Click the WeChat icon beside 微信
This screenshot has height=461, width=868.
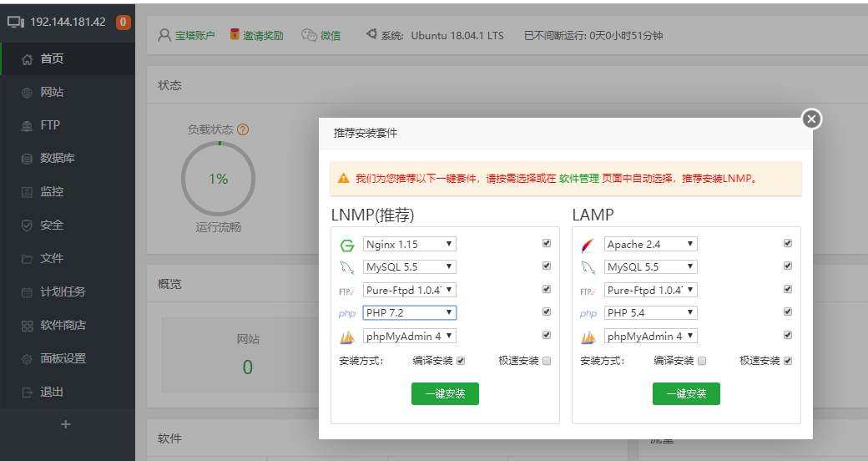pyautogui.click(x=309, y=35)
